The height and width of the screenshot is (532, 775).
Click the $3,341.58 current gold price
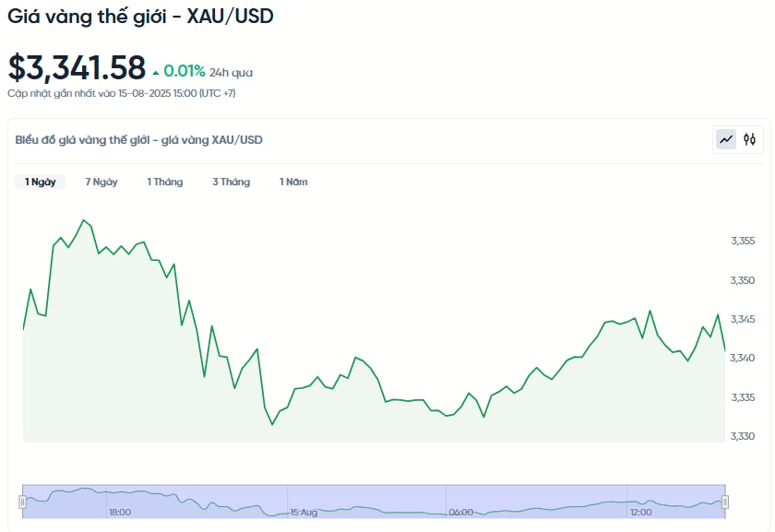click(x=77, y=67)
